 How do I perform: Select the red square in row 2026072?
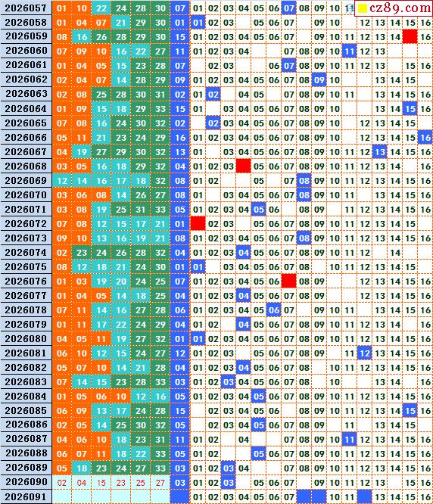click(198, 224)
